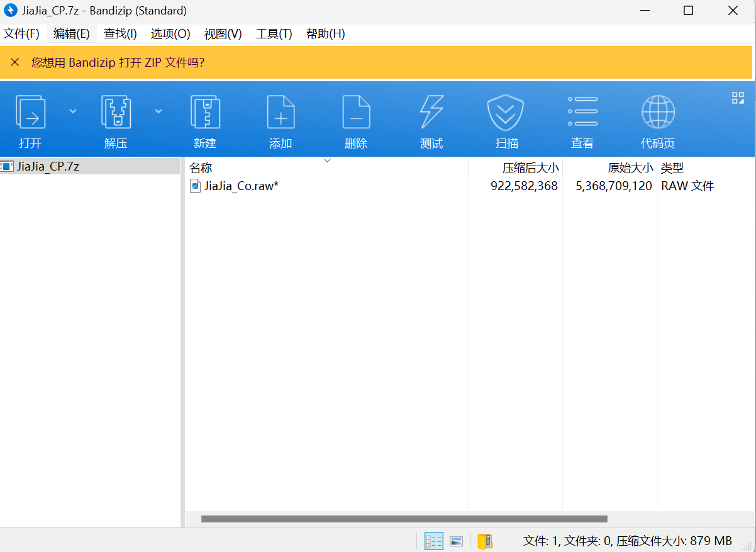Image resolution: width=756 pixels, height=552 pixels.
Task: Open the 工具(T) menu
Action: pos(274,34)
